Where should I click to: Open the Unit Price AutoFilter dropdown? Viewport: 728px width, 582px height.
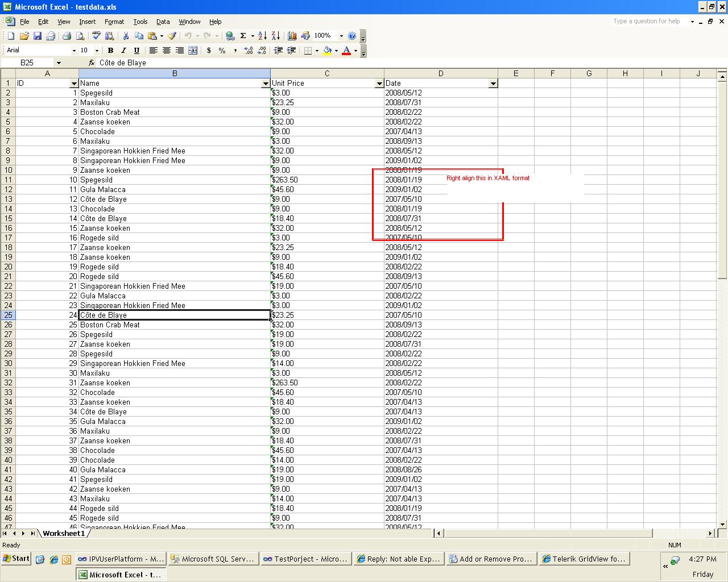tap(379, 84)
